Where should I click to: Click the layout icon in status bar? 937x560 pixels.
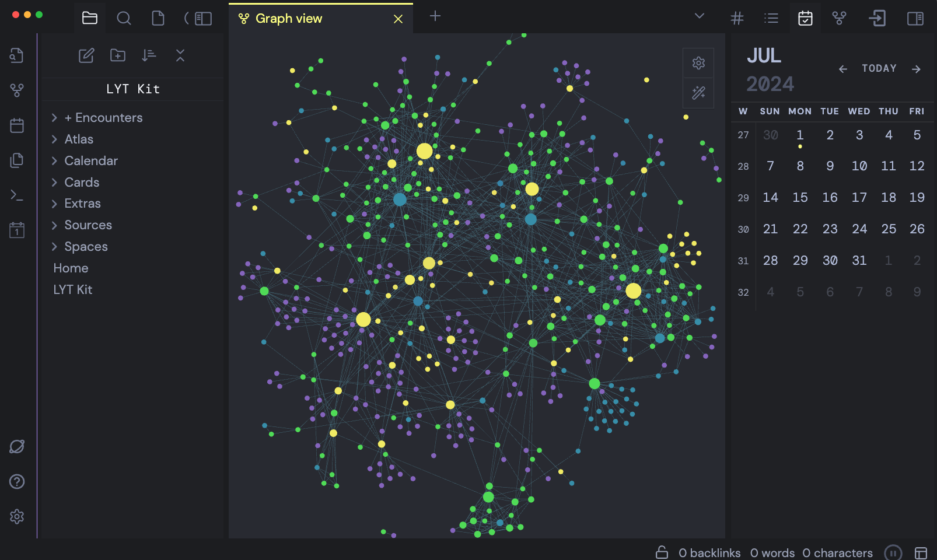click(x=921, y=553)
